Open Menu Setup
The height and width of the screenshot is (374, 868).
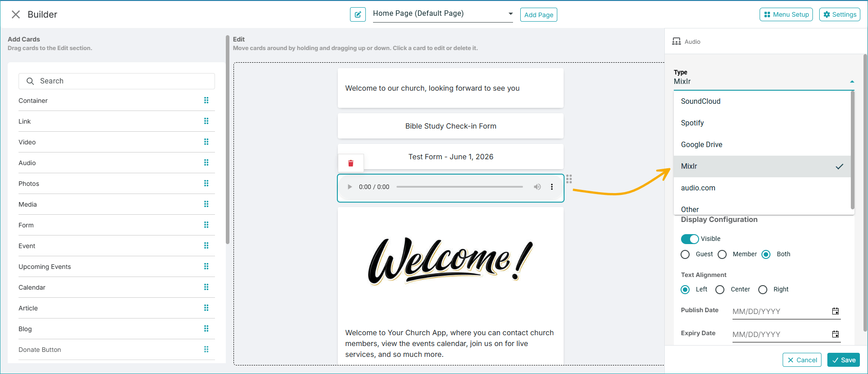pyautogui.click(x=786, y=14)
